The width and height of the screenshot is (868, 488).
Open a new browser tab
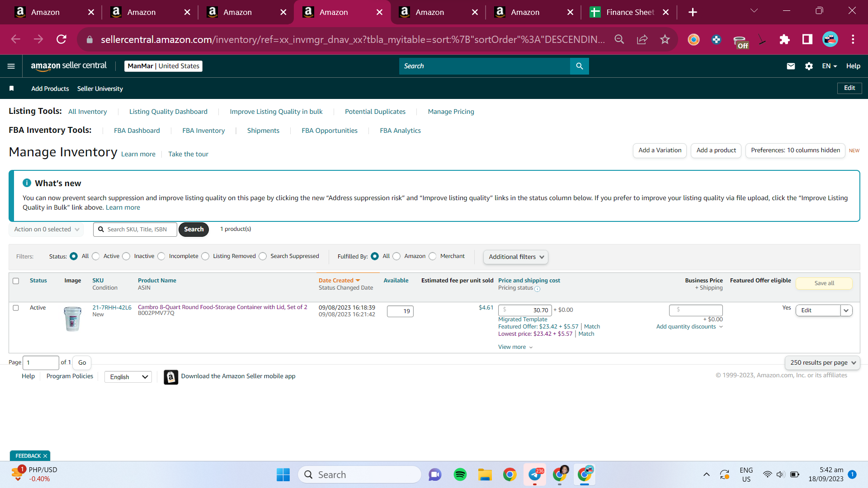click(693, 12)
